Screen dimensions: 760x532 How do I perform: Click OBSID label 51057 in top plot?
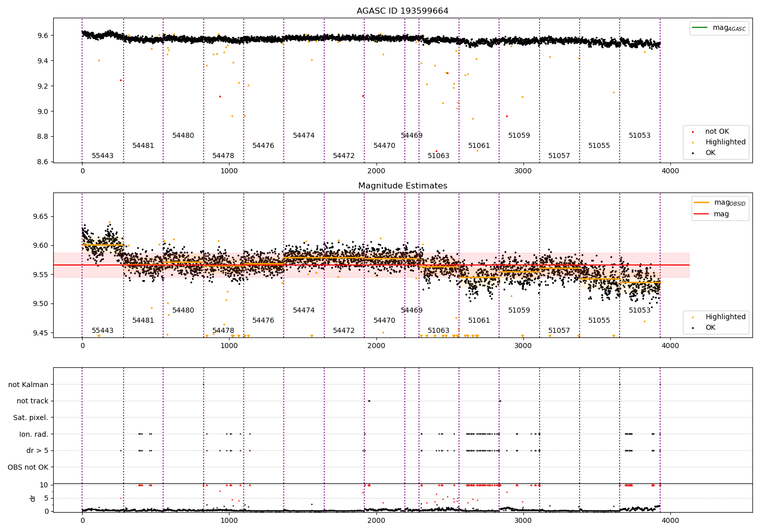pos(559,156)
